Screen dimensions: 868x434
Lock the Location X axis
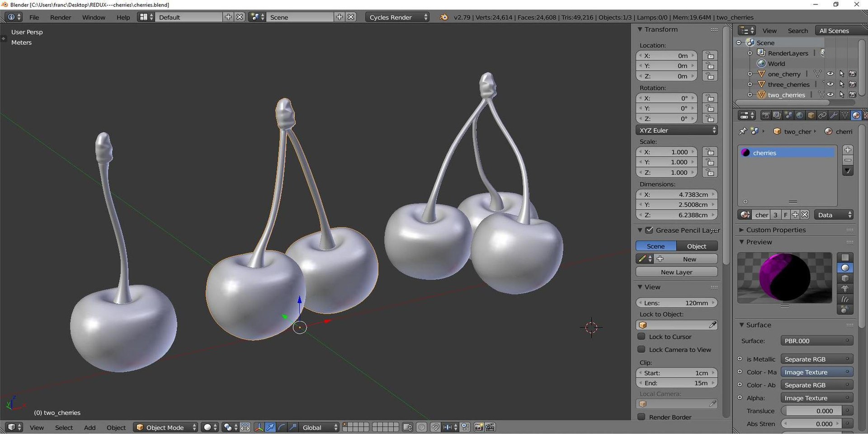click(710, 56)
